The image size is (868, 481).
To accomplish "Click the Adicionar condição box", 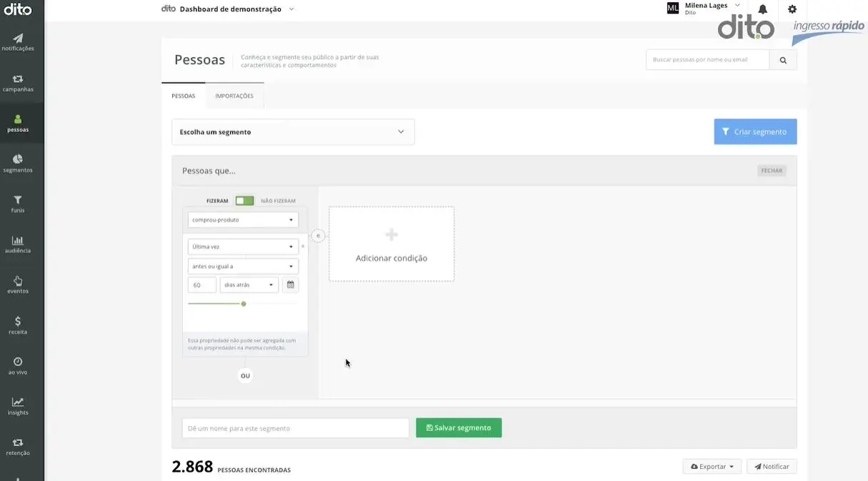I will [x=391, y=244].
